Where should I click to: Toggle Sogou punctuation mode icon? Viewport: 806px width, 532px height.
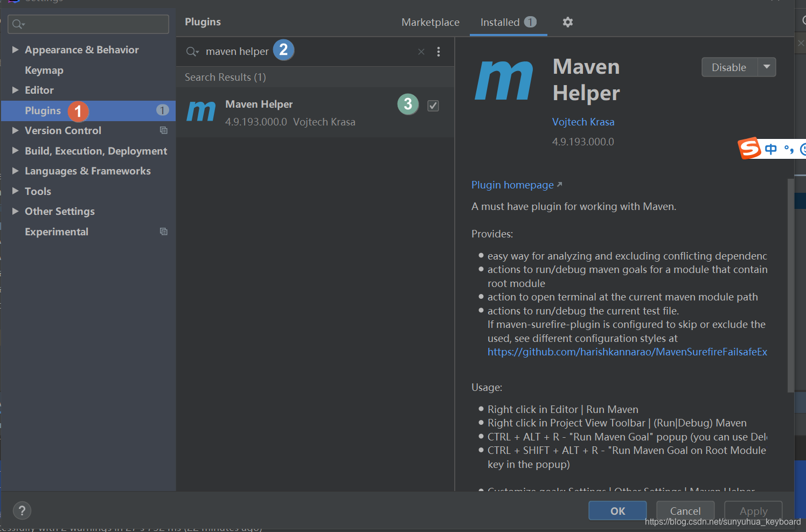click(789, 149)
